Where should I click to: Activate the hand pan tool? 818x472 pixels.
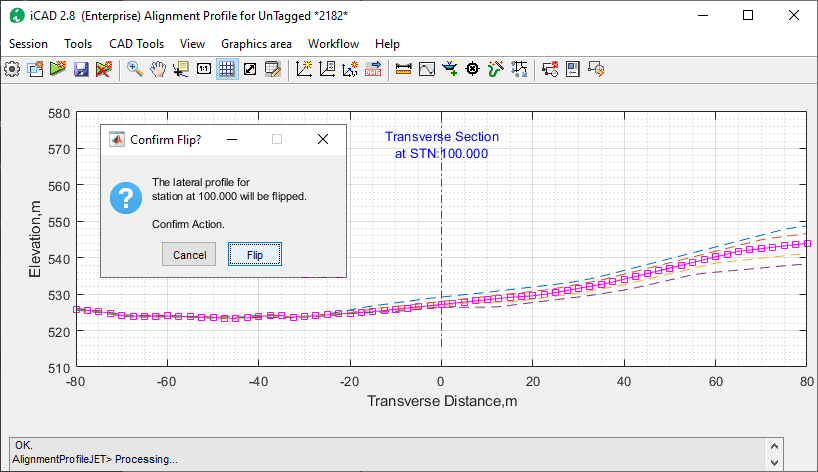[158, 69]
